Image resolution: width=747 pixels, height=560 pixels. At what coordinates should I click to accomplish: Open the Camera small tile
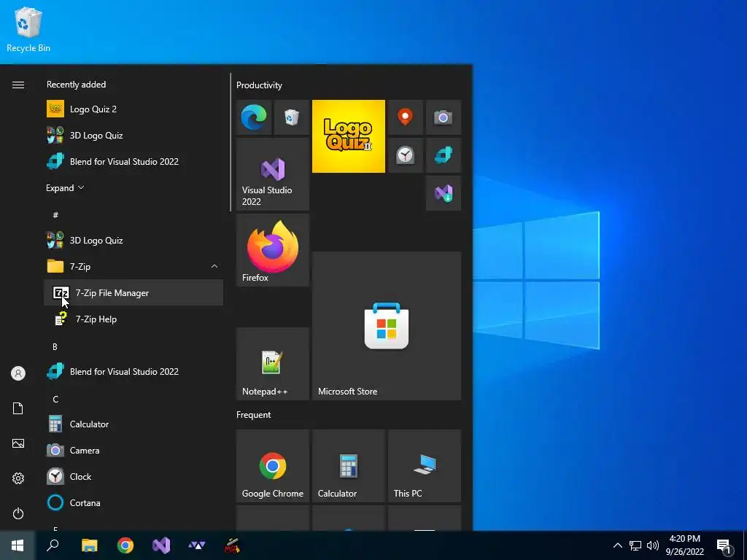coord(444,117)
